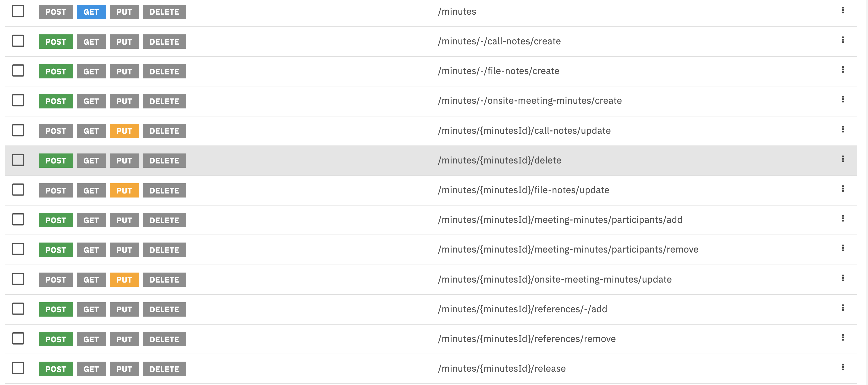Select checkbox for onsite-meeting-minutes/create row

[x=18, y=100]
